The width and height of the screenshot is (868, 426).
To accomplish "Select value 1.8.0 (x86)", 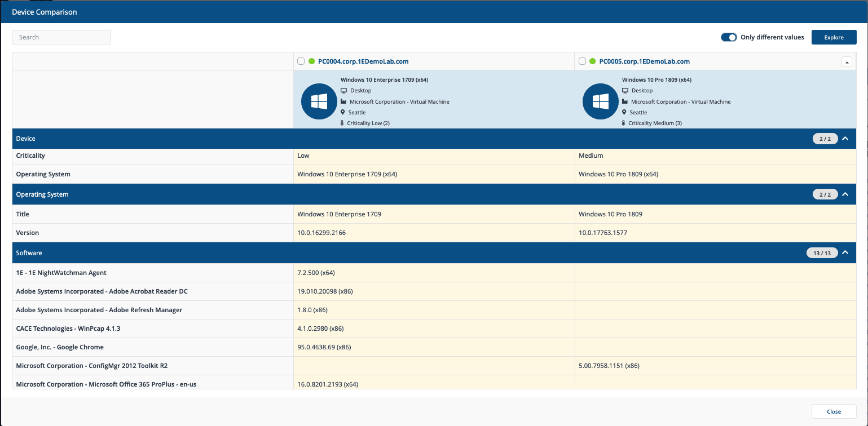I will (312, 310).
